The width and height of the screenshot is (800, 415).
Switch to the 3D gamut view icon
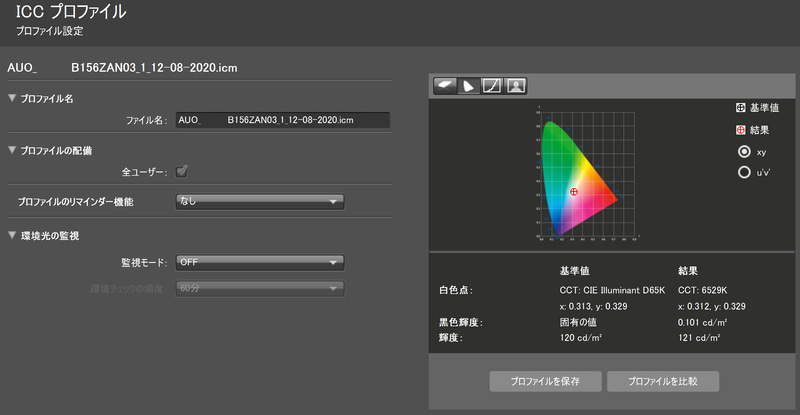coord(445,86)
